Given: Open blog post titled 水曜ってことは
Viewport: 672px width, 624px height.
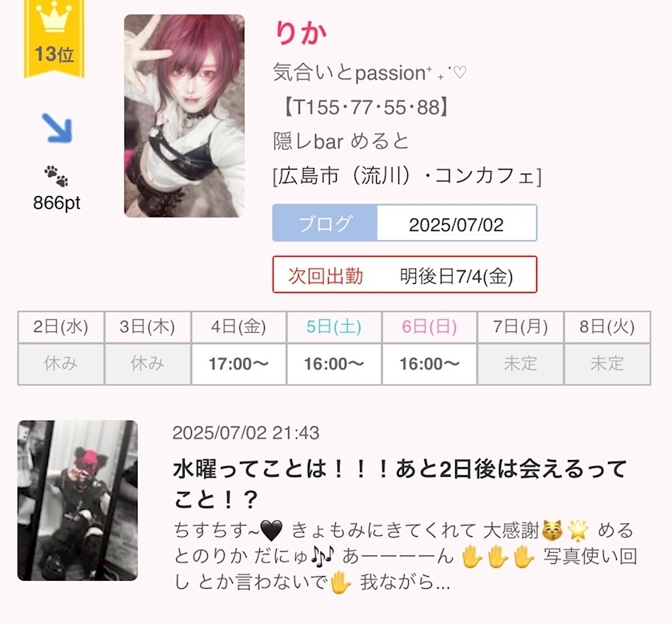Looking at the screenshot, I should point(400,483).
